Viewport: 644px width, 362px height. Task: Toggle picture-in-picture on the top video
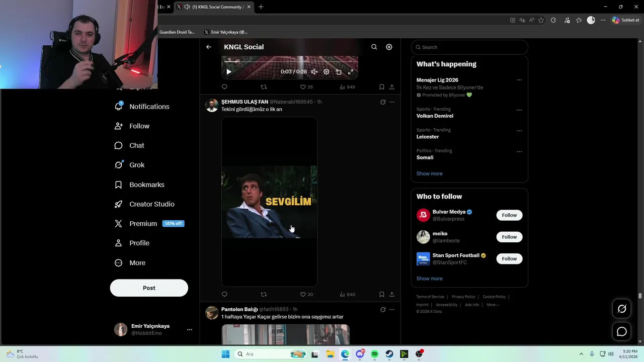pyautogui.click(x=339, y=72)
